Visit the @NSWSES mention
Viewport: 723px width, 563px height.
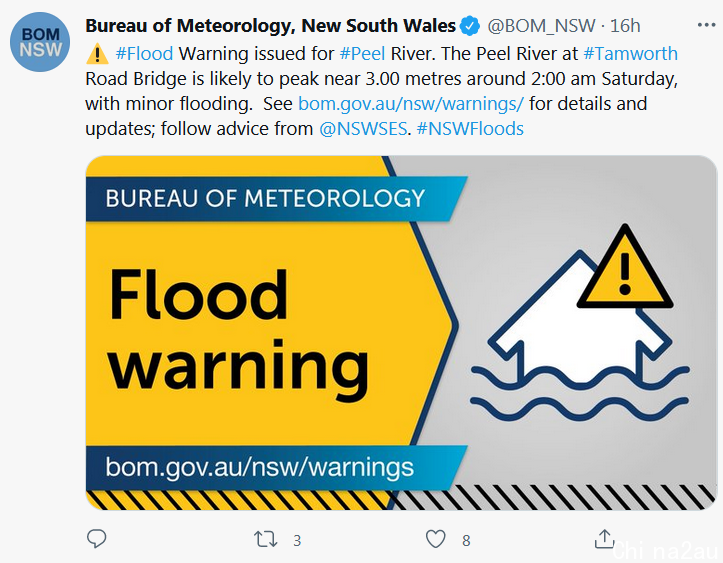point(363,129)
